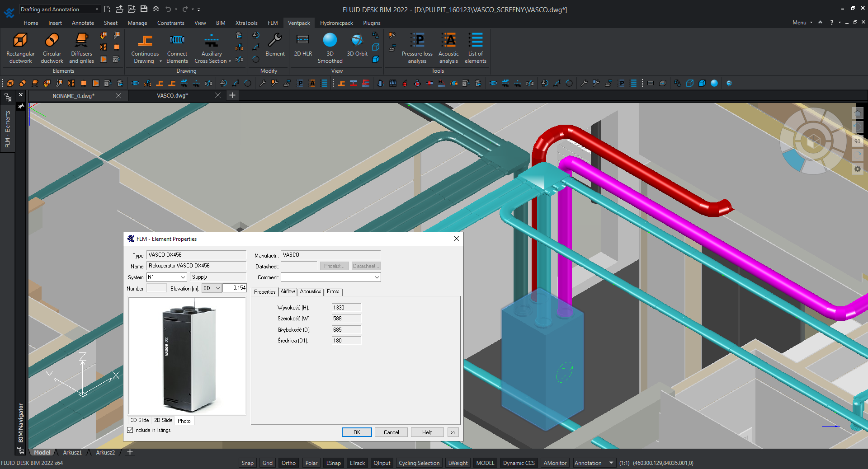Select the Rectangular ductwork tool
This screenshot has width=868, height=469.
point(20,47)
